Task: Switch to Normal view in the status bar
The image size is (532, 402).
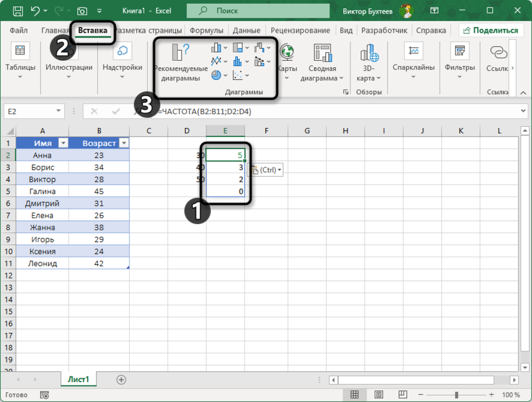Action: tap(354, 394)
